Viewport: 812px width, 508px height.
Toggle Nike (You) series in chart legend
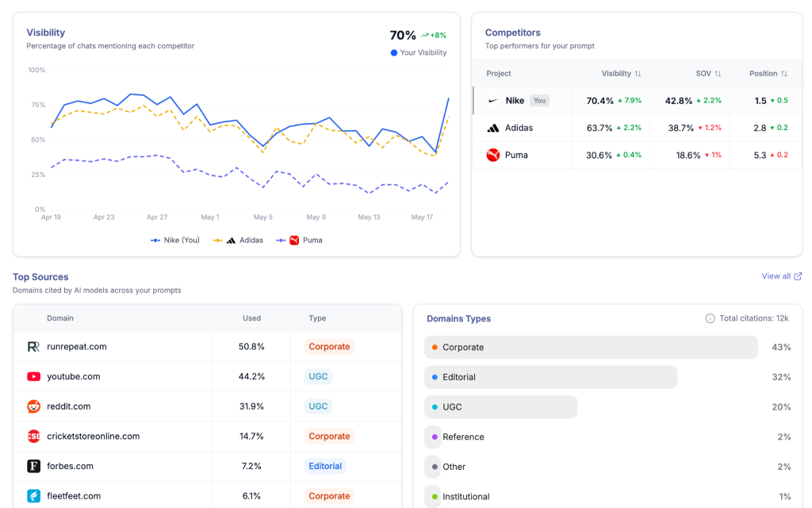pos(175,241)
